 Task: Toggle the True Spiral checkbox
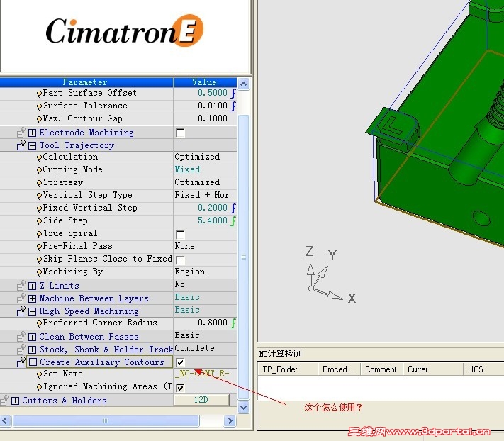(x=180, y=235)
